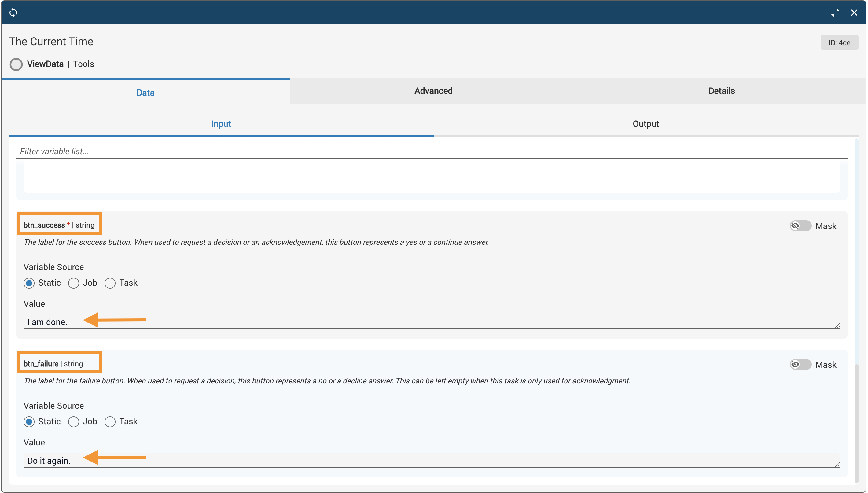Open the Details tab
The height and width of the screenshot is (493, 868).
(721, 91)
